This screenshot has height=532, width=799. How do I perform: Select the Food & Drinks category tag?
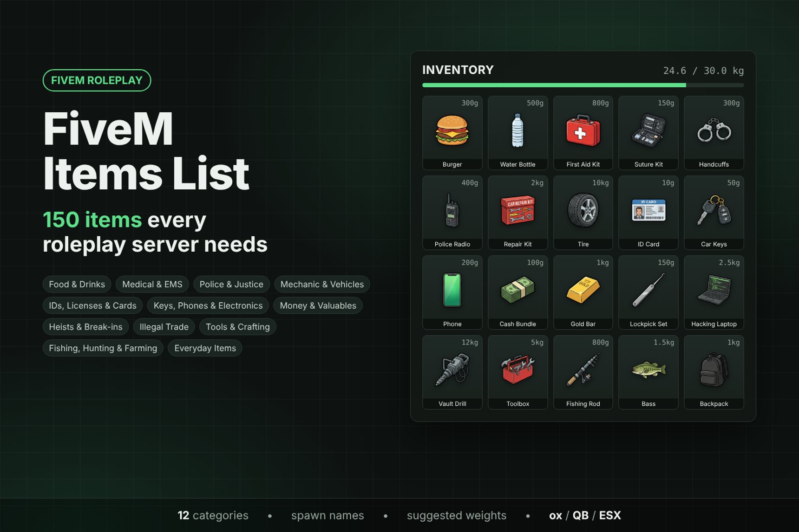(x=77, y=284)
